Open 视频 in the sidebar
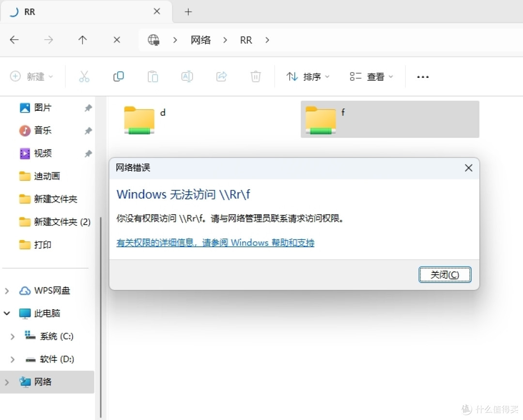This screenshot has width=523, height=420. (x=35, y=153)
